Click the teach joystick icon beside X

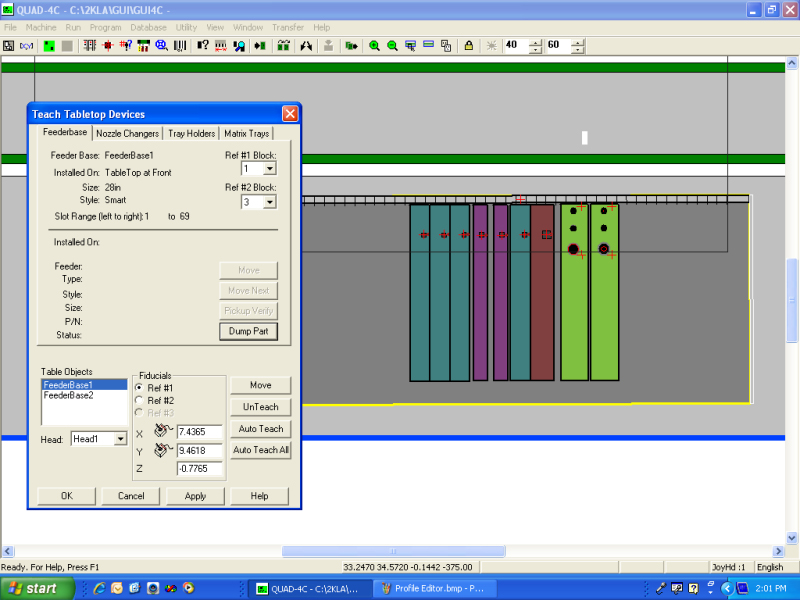coord(163,431)
